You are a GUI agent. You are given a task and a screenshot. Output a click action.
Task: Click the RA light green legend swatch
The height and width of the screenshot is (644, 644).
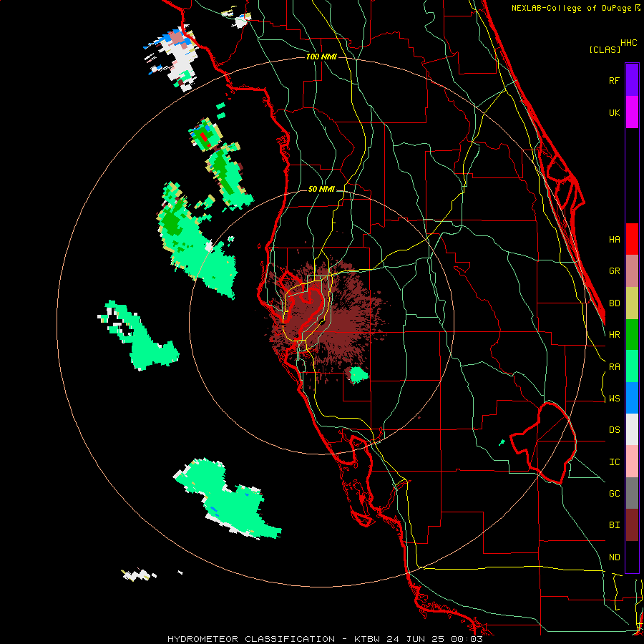click(x=632, y=366)
